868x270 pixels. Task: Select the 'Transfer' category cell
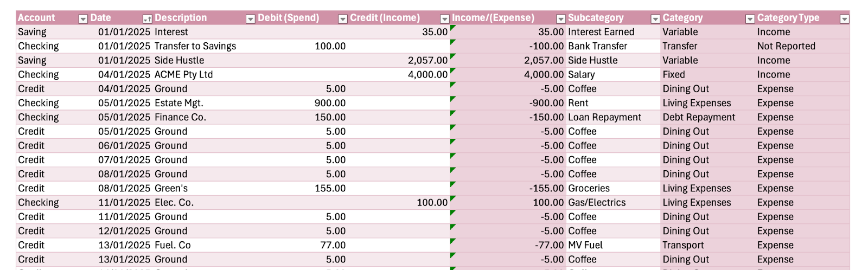(x=708, y=46)
